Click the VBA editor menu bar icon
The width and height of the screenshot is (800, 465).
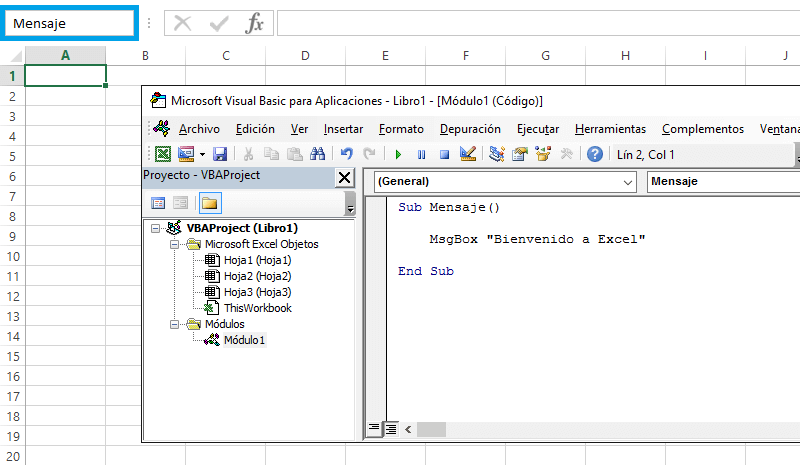(162, 128)
